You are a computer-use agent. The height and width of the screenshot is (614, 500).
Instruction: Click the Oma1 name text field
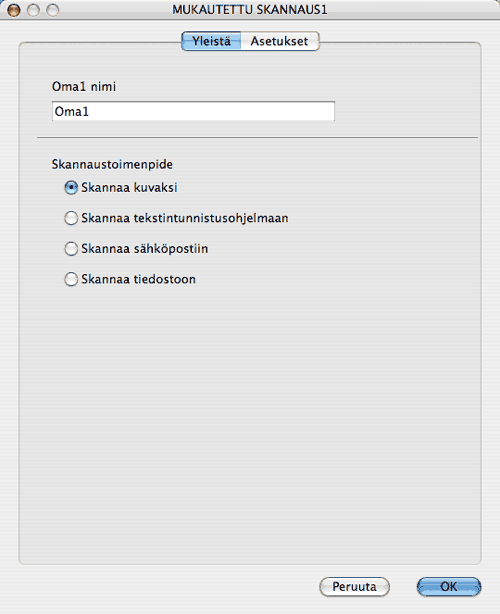[193, 111]
